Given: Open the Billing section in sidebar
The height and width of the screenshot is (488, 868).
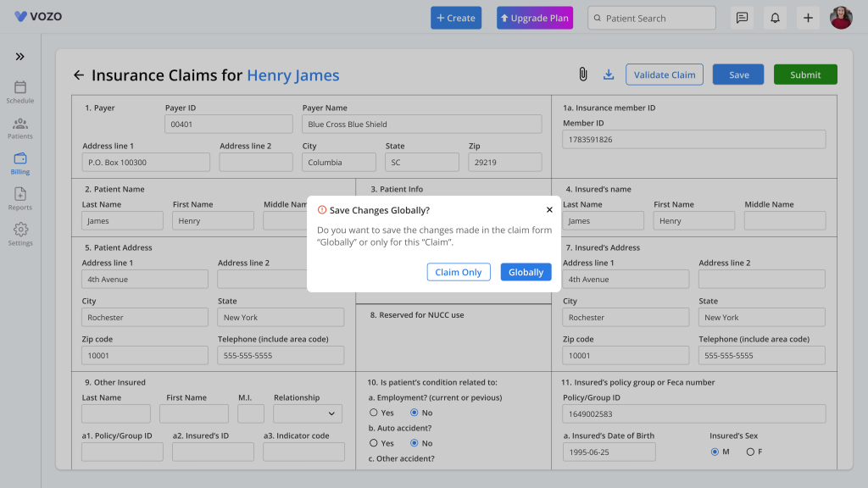Looking at the screenshot, I should (20, 164).
